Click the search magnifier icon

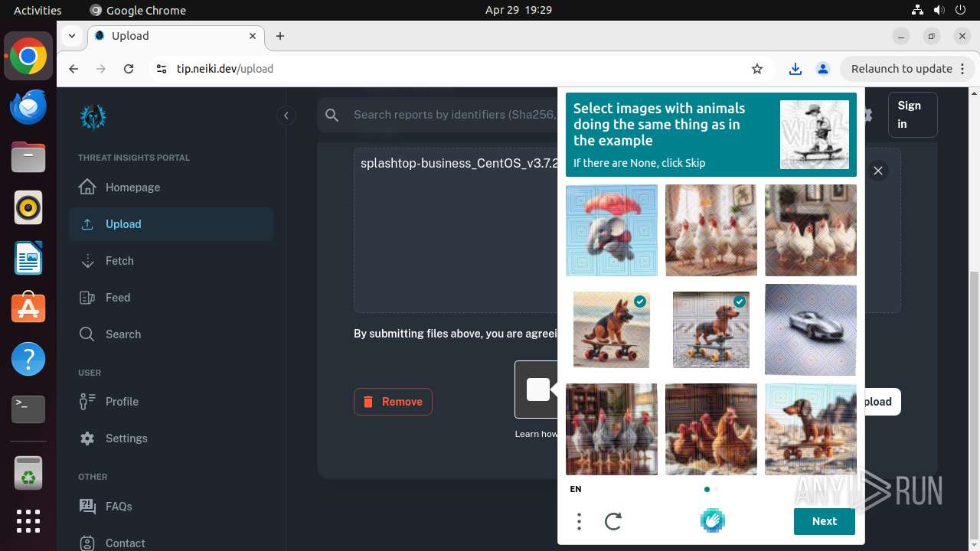click(x=332, y=115)
